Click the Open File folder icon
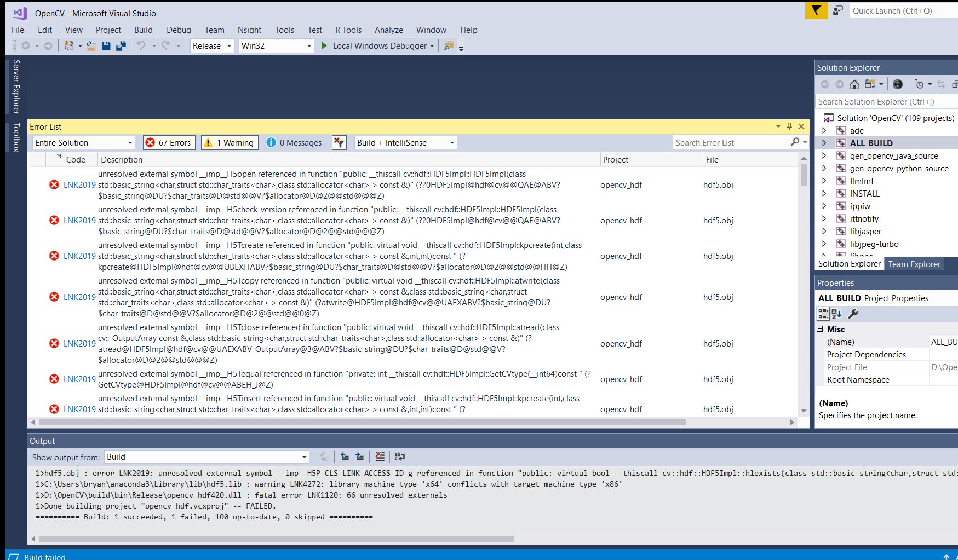This screenshot has width=958, height=560. click(x=91, y=46)
